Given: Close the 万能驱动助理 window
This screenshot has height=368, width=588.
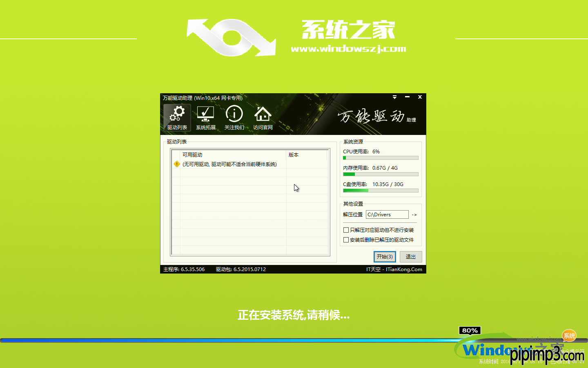Looking at the screenshot, I should [x=420, y=97].
